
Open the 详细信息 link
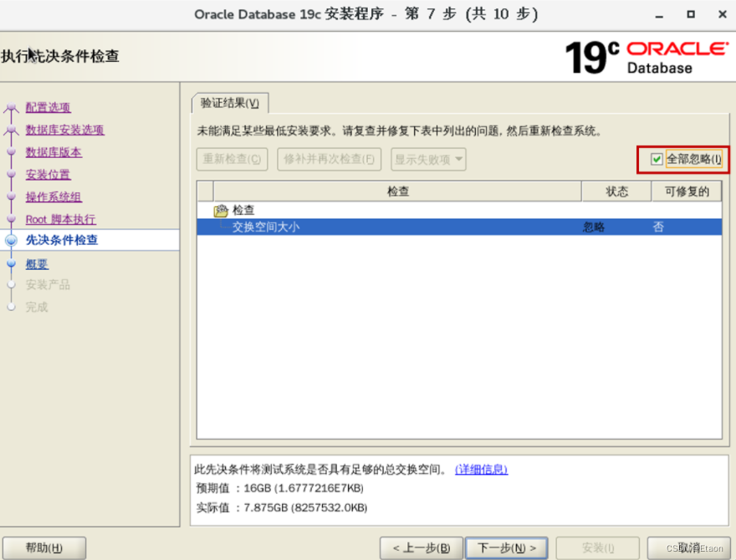(481, 469)
